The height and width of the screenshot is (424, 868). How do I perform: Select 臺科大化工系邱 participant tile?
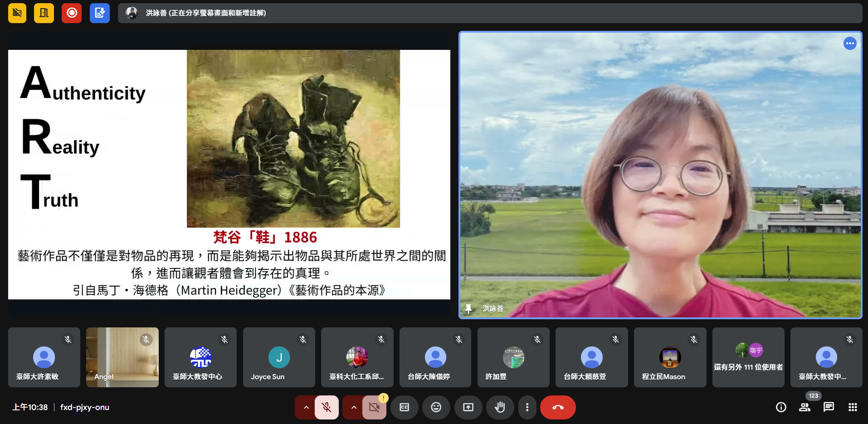pos(357,357)
